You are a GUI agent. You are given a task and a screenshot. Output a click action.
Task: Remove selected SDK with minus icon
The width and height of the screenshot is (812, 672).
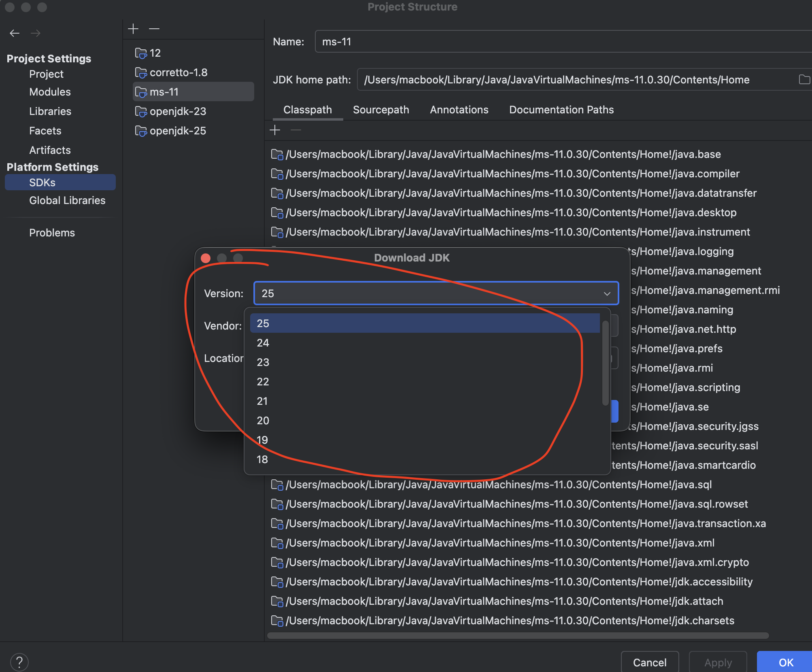click(x=154, y=29)
